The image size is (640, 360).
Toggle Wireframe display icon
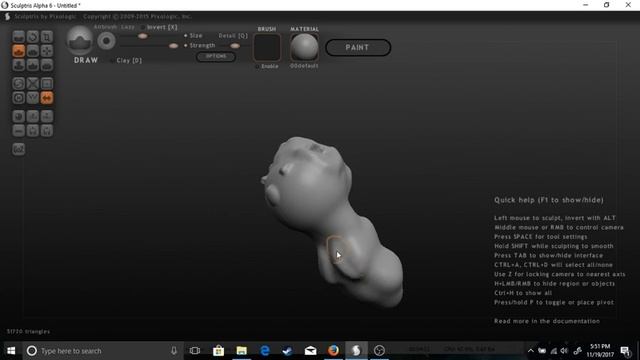pos(33,98)
